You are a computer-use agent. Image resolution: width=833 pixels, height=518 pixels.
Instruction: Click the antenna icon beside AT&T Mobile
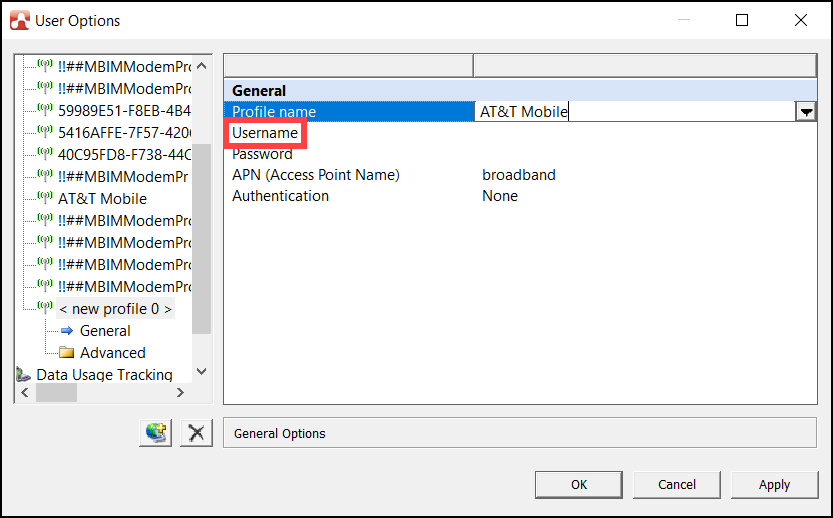[45, 198]
